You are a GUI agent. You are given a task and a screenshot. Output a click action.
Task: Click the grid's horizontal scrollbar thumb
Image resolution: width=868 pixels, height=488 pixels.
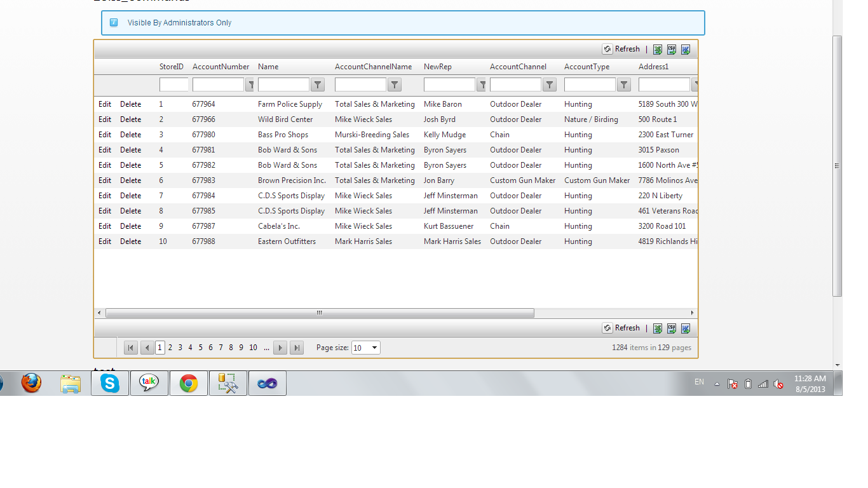(x=320, y=313)
